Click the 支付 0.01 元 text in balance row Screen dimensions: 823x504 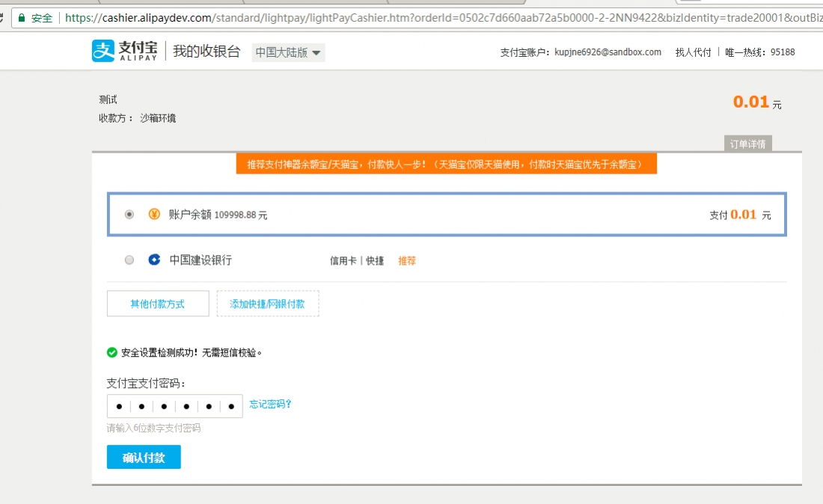point(740,215)
